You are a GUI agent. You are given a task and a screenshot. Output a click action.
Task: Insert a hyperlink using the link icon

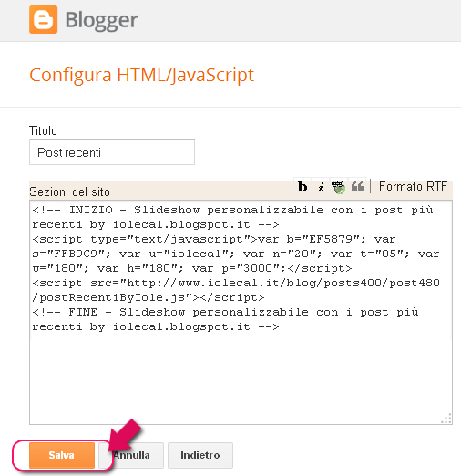coord(339,186)
